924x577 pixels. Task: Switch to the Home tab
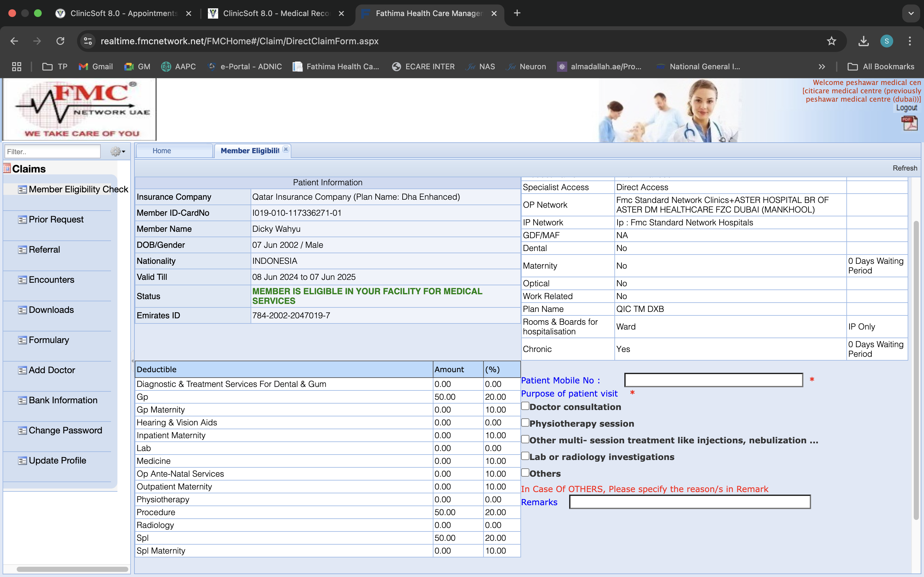point(162,151)
